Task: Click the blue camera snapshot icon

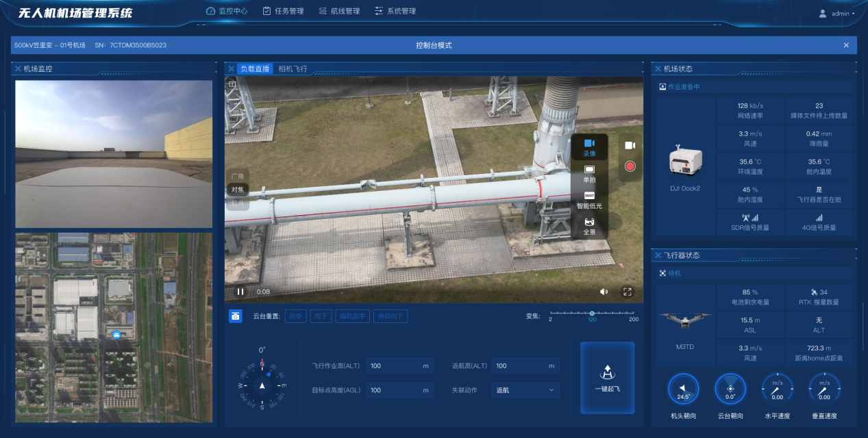Action: pyautogui.click(x=235, y=316)
